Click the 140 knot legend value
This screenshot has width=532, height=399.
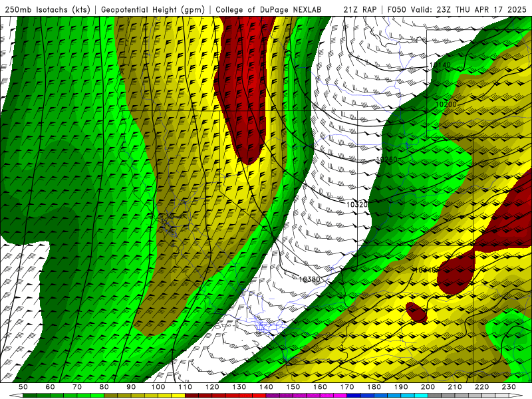coord(266,387)
